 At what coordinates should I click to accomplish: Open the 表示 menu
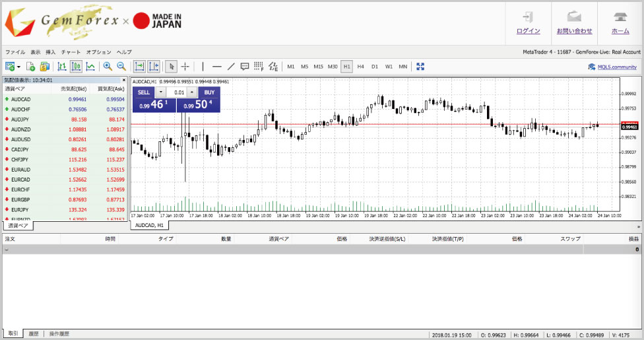click(x=36, y=52)
